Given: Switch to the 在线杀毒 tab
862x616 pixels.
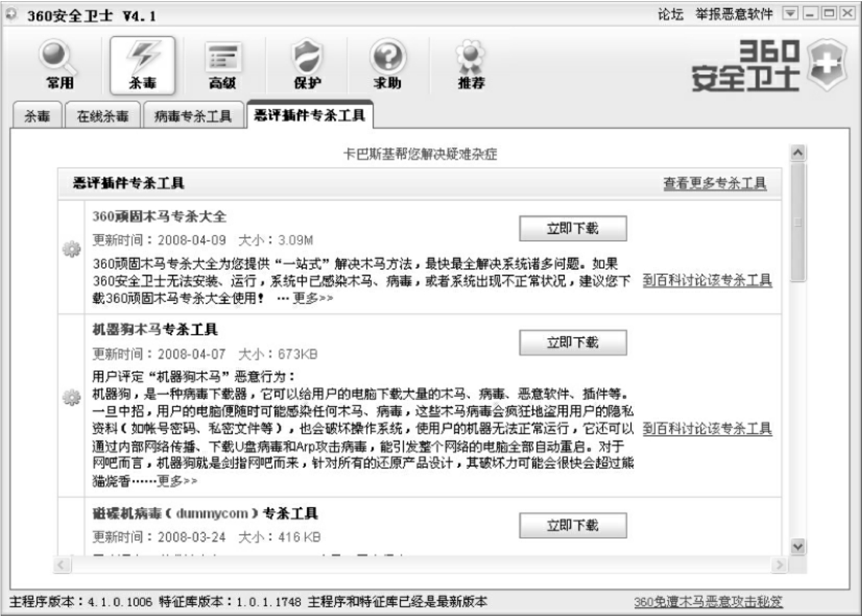Looking at the screenshot, I should (x=102, y=115).
